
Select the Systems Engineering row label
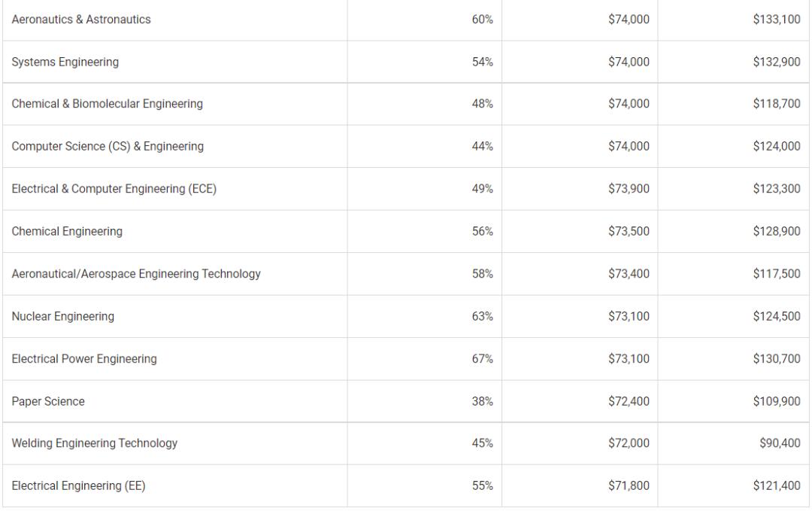(65, 62)
